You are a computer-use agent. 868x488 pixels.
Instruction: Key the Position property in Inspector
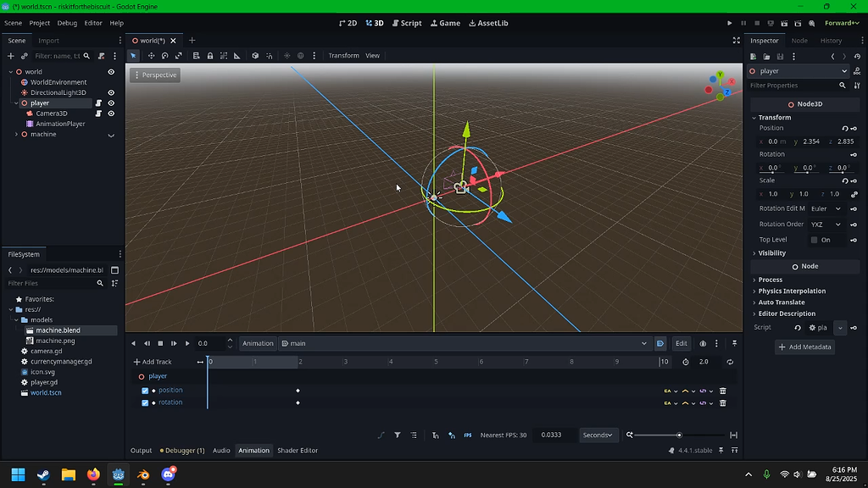854,129
